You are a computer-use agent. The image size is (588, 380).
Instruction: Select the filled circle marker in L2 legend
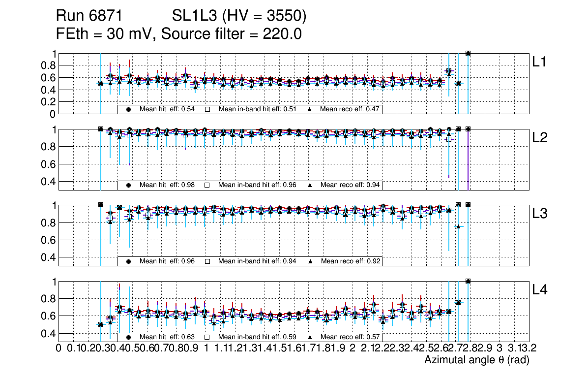(129, 185)
